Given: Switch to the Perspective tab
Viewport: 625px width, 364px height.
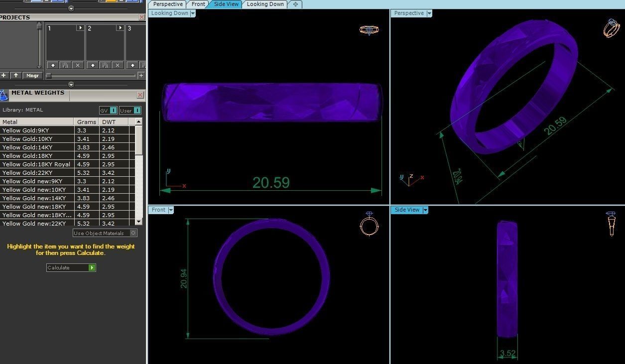Looking at the screenshot, I should tap(168, 4).
